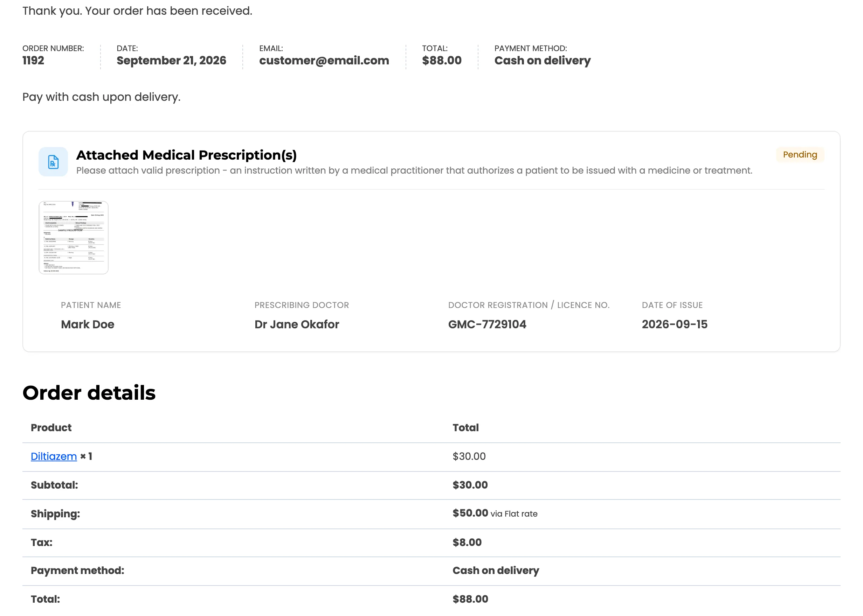Select the Thank you order received message
This screenshot has height=616, width=863.
pos(137,11)
